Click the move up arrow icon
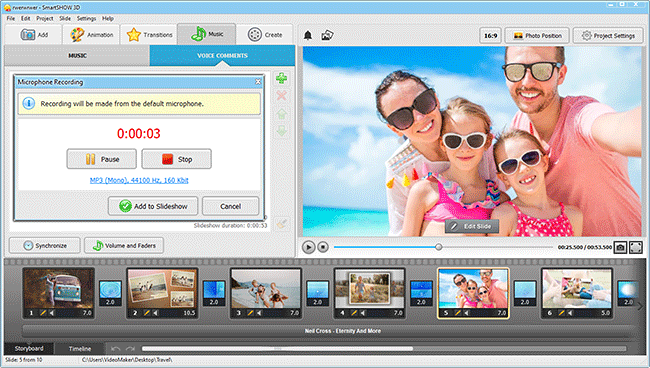The image size is (650, 368). click(x=281, y=114)
